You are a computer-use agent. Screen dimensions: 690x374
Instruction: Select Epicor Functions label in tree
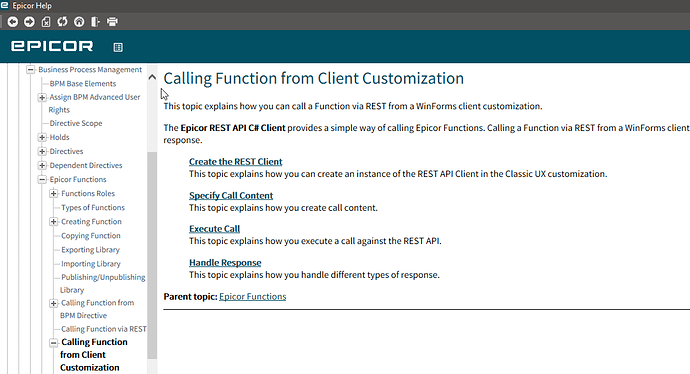click(x=78, y=180)
